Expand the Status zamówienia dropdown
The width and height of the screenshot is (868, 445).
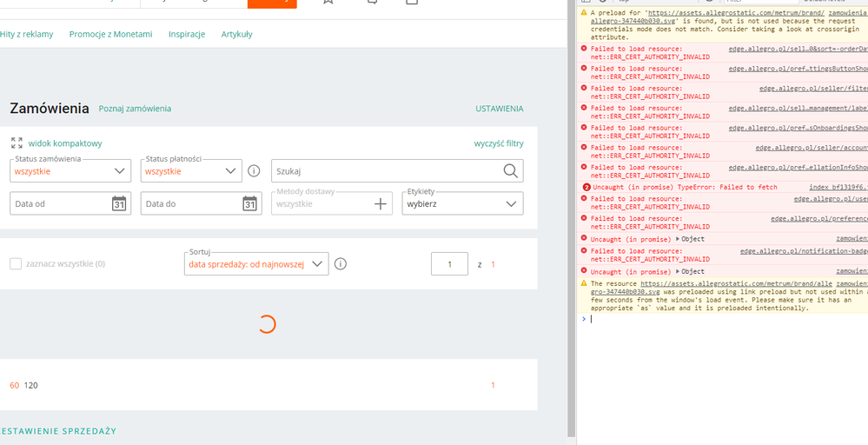[x=121, y=171]
